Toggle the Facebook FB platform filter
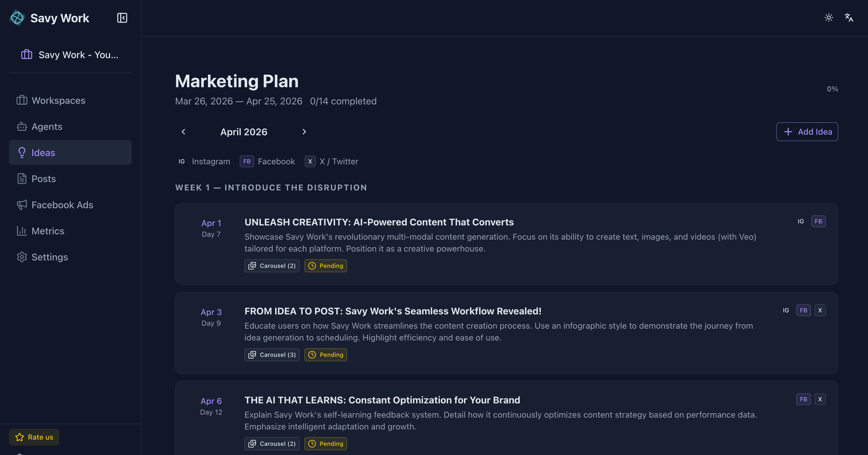 [268, 161]
